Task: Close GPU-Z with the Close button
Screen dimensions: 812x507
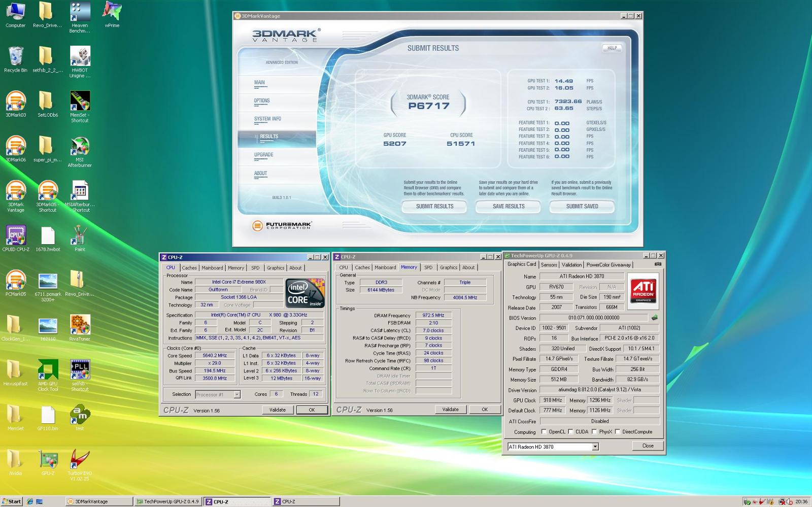Action: (x=648, y=446)
